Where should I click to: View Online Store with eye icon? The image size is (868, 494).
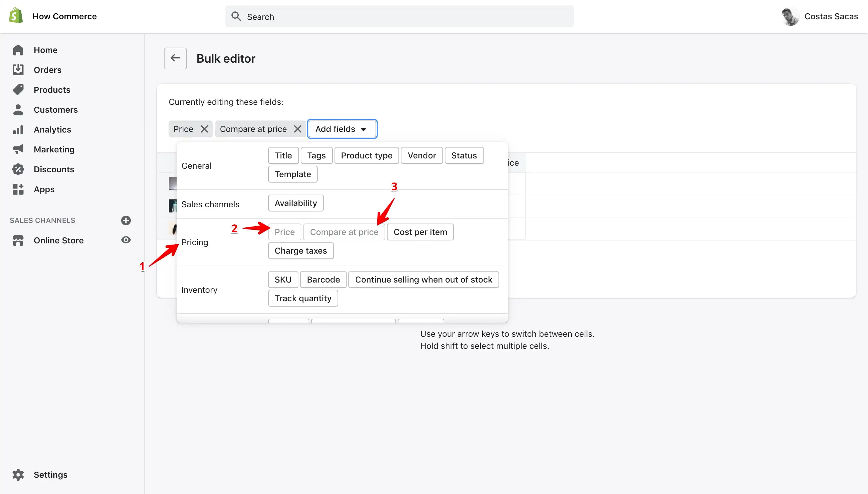click(x=126, y=240)
